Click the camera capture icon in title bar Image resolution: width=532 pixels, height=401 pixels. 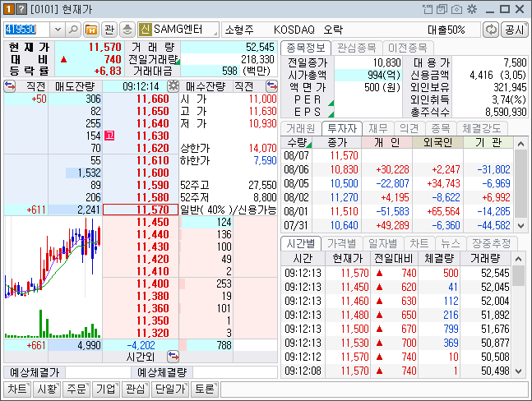(x=457, y=9)
